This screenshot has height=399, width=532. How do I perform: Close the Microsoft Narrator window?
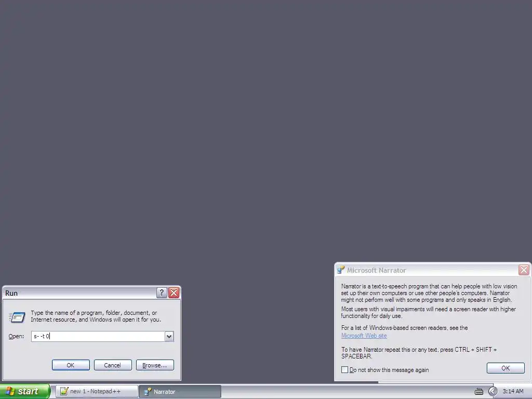pos(524,270)
